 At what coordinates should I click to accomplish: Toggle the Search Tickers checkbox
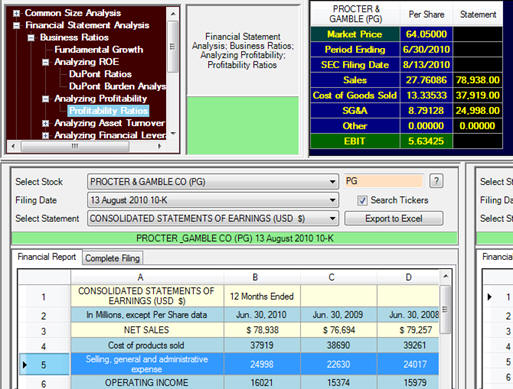click(362, 200)
